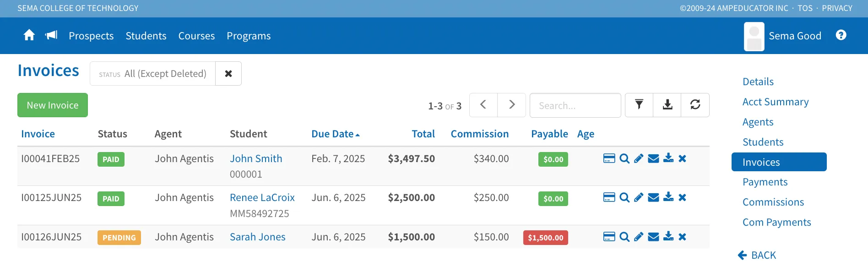Email invoice I00041FEB25

(x=654, y=158)
